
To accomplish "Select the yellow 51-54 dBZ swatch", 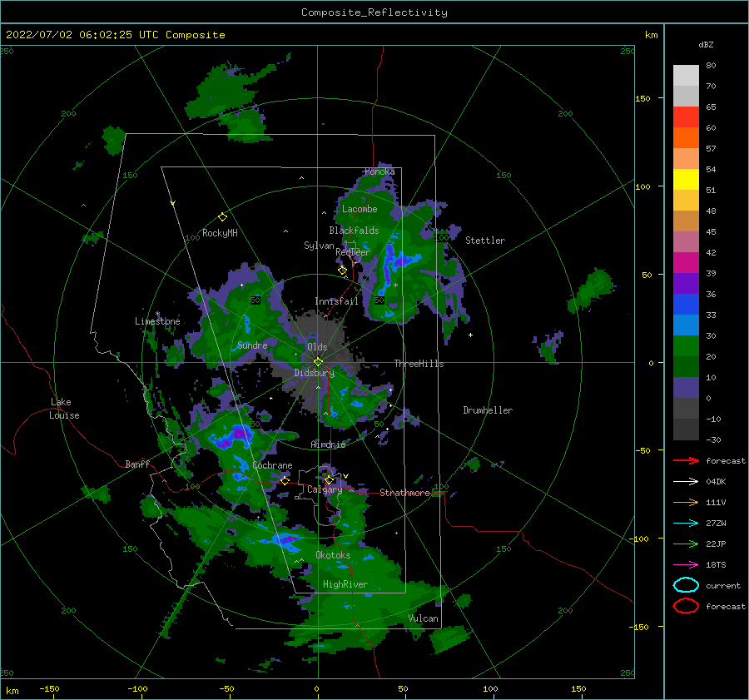I will pyautogui.click(x=686, y=179).
